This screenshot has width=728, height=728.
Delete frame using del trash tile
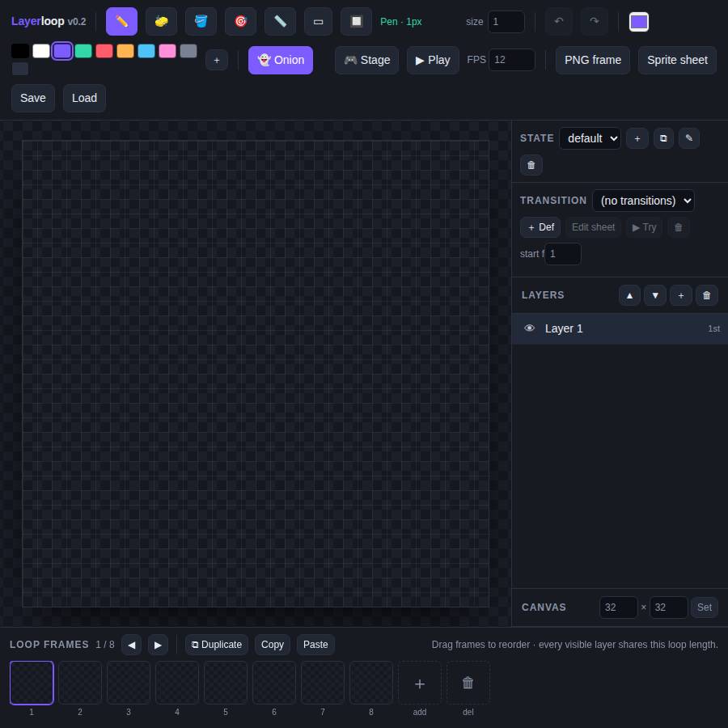[x=468, y=683]
